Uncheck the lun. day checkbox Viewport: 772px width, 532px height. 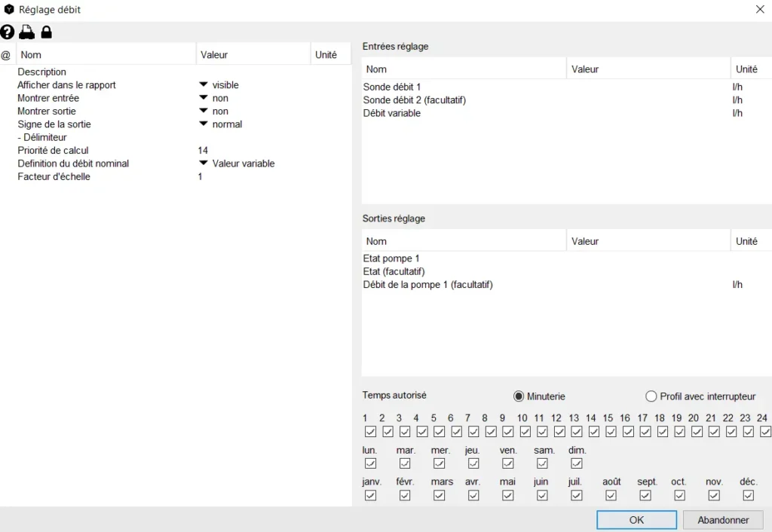click(x=370, y=463)
